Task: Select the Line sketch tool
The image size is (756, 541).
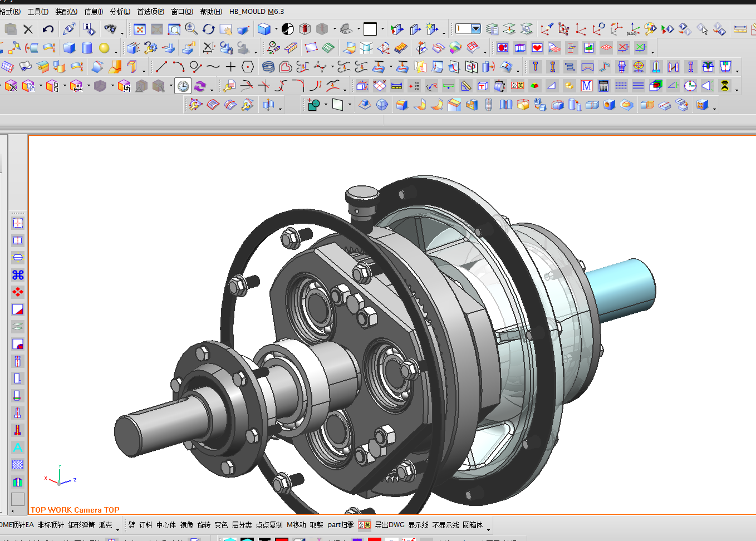Action: pyautogui.click(x=161, y=67)
